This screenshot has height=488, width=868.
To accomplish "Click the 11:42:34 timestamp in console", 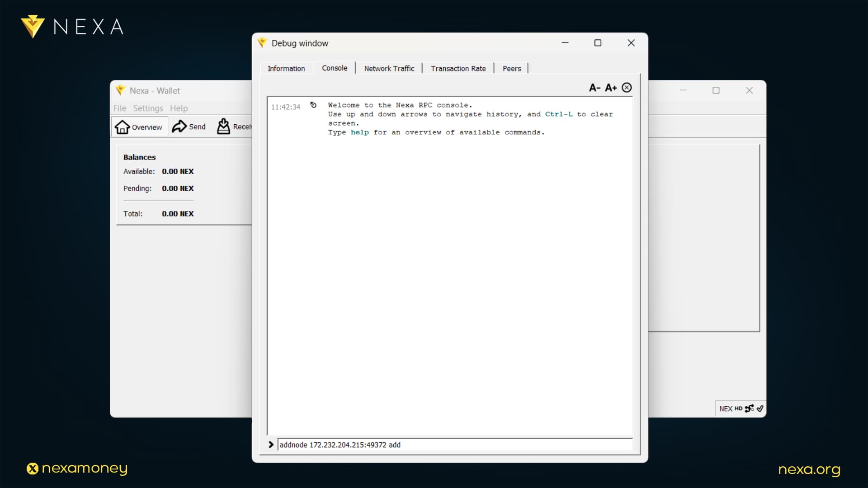I will tap(286, 107).
